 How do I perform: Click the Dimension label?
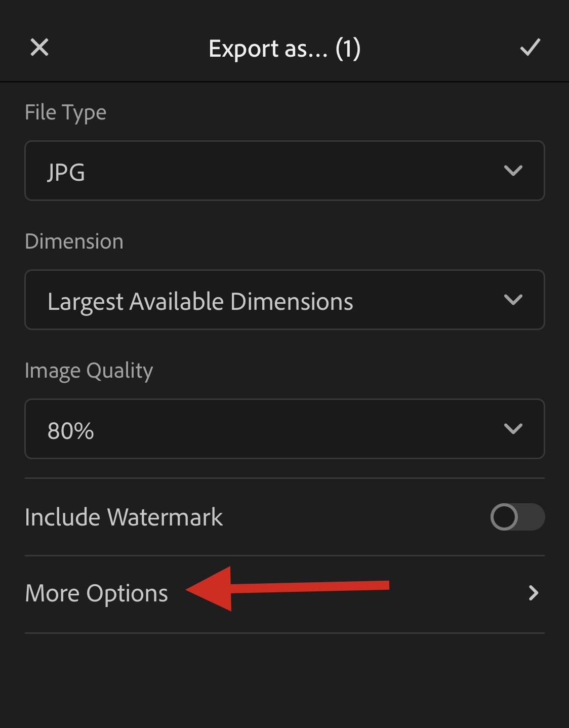(74, 241)
